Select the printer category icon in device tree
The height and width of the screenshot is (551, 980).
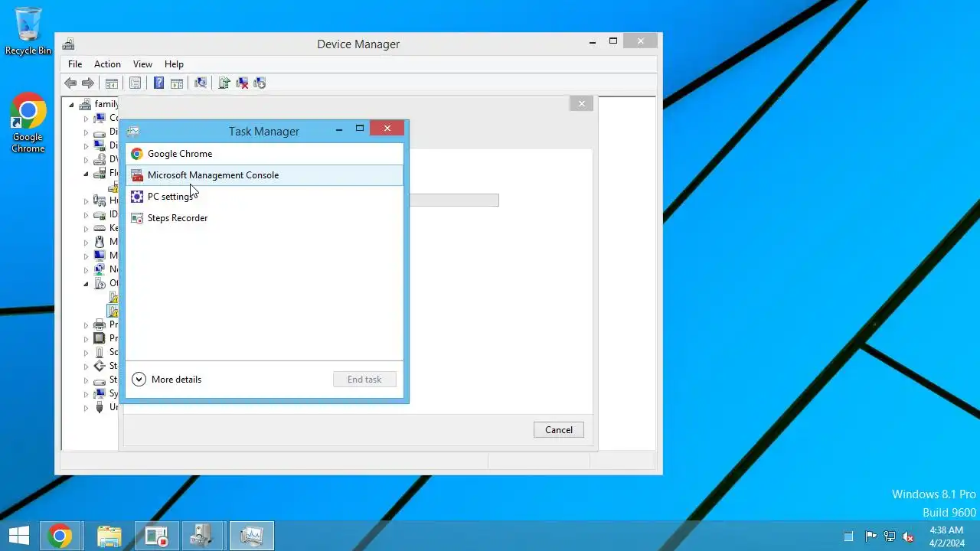point(100,324)
